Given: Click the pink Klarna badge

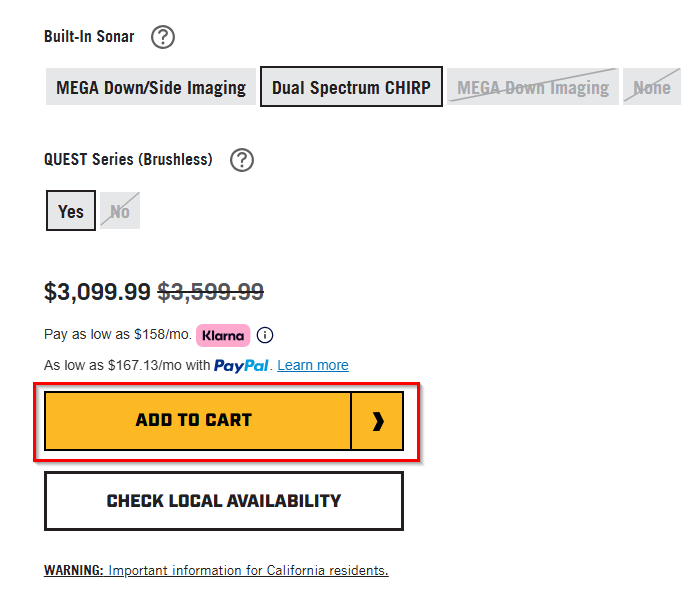Looking at the screenshot, I should (x=223, y=335).
